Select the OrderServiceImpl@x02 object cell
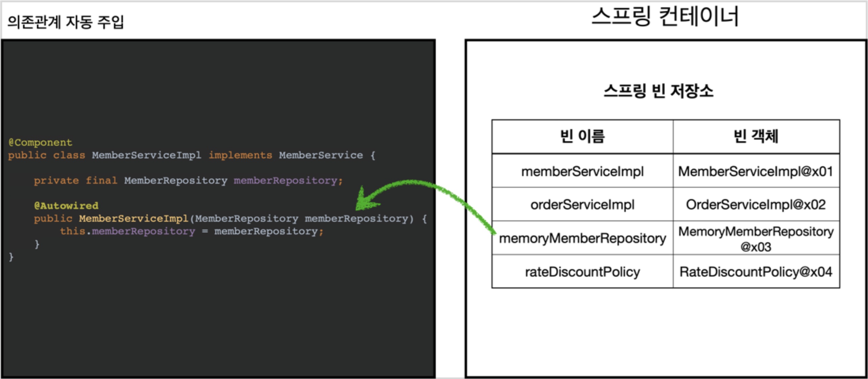The height and width of the screenshot is (379, 868). 756,204
